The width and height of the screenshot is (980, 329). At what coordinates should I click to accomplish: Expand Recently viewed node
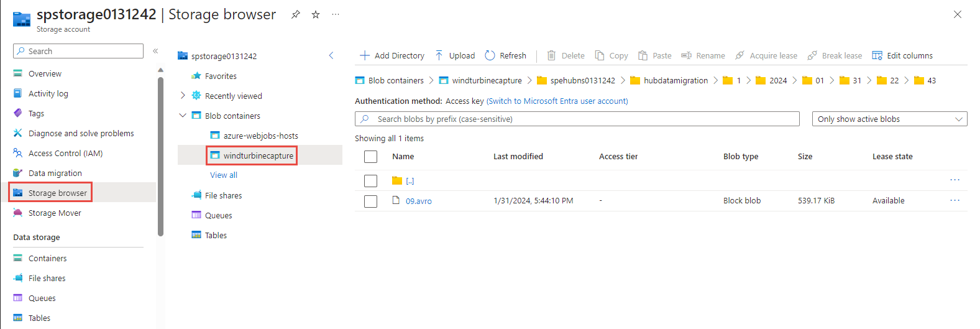(183, 95)
